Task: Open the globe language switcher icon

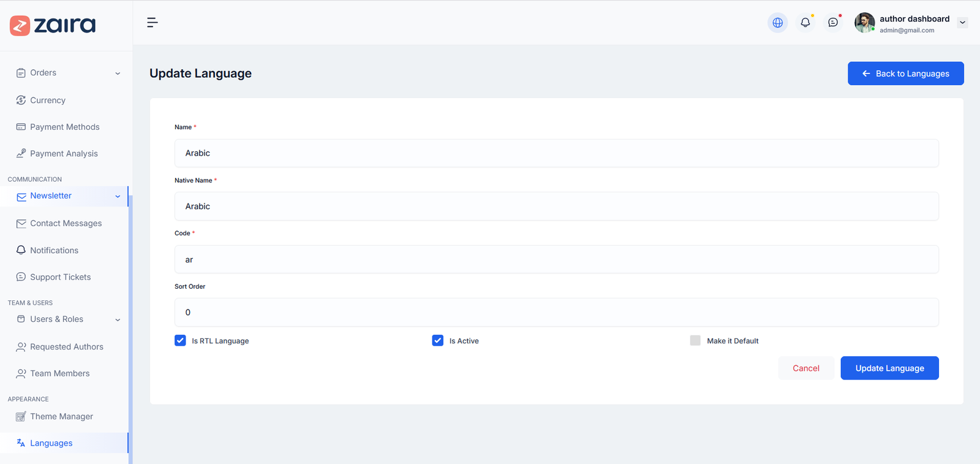Action: coord(777,23)
